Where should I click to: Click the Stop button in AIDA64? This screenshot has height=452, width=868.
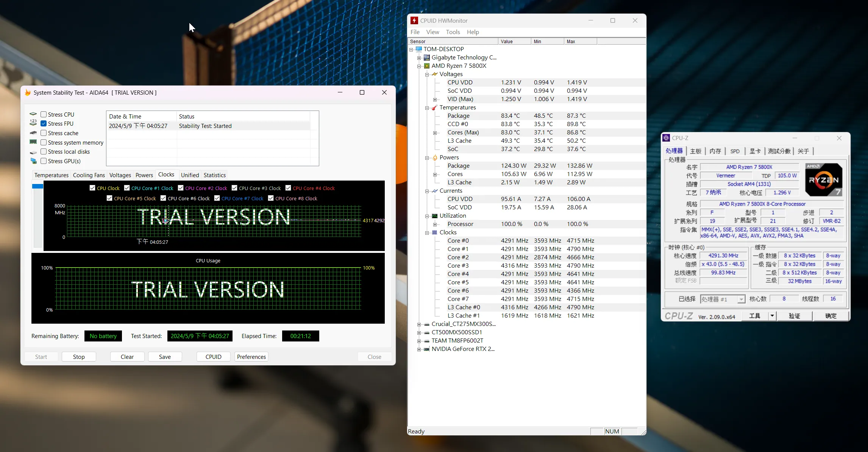pyautogui.click(x=79, y=357)
